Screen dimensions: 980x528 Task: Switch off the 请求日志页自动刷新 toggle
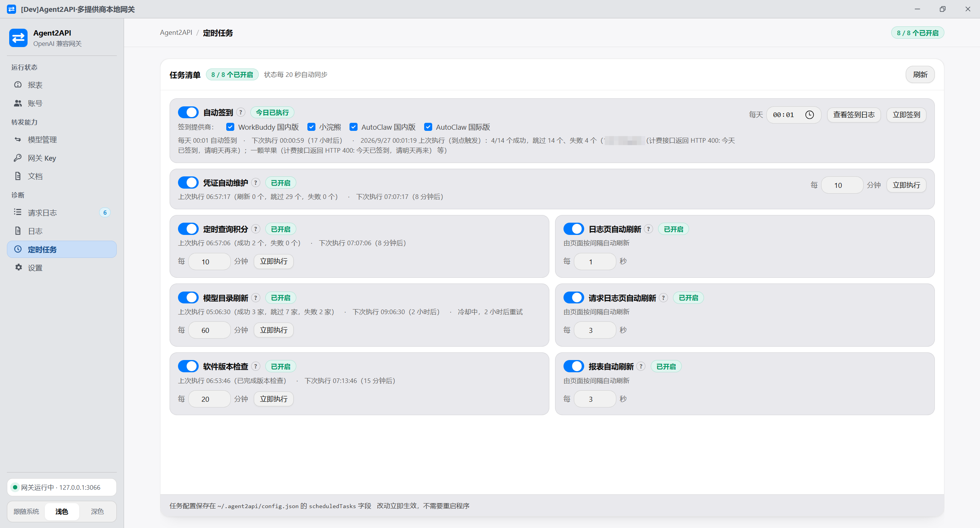(574, 298)
